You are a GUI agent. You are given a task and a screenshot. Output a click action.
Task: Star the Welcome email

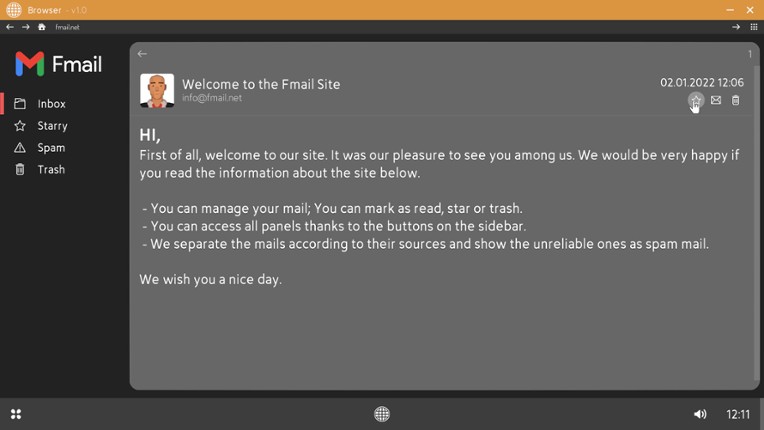coord(696,100)
